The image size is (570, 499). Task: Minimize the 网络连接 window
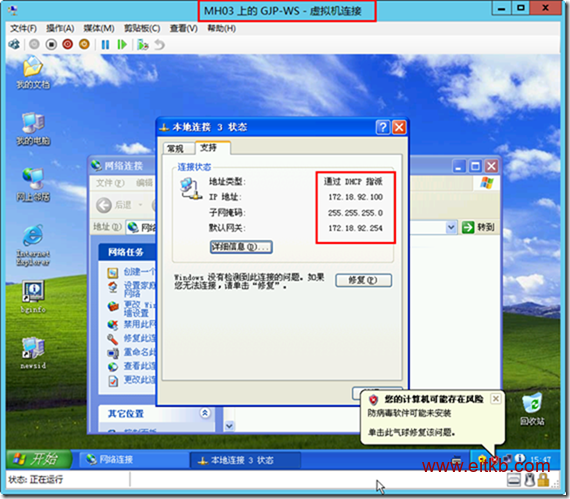(459, 166)
